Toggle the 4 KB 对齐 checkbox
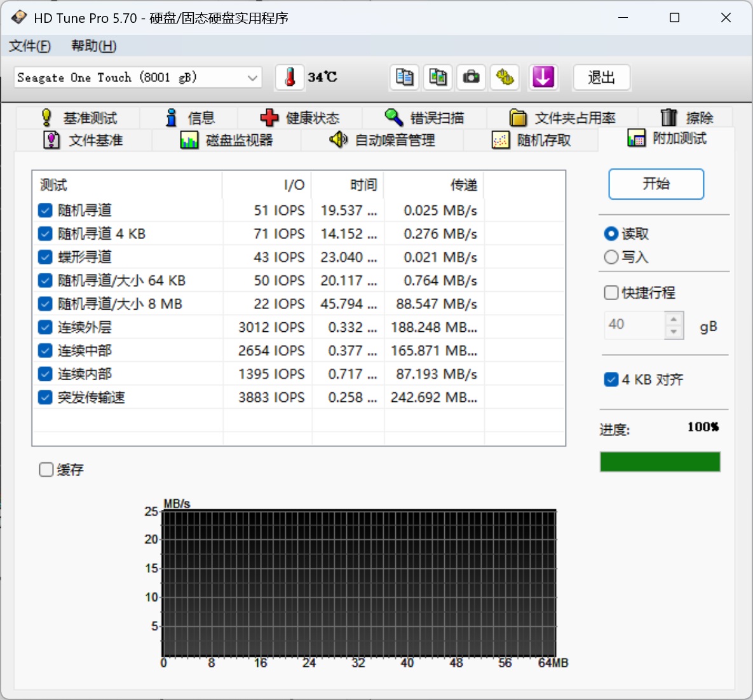The width and height of the screenshot is (753, 700). pyautogui.click(x=611, y=380)
